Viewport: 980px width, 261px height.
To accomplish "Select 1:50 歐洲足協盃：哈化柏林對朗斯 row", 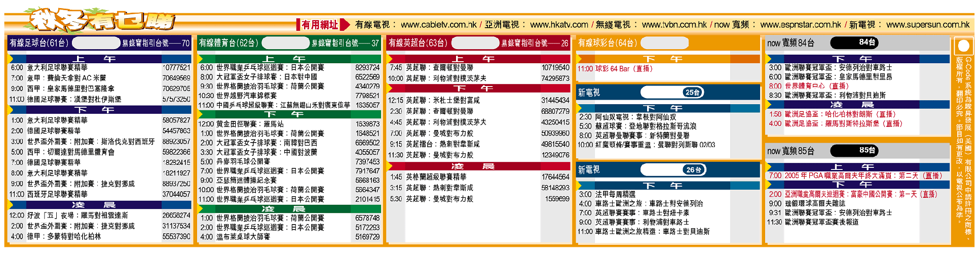I will (858, 114).
